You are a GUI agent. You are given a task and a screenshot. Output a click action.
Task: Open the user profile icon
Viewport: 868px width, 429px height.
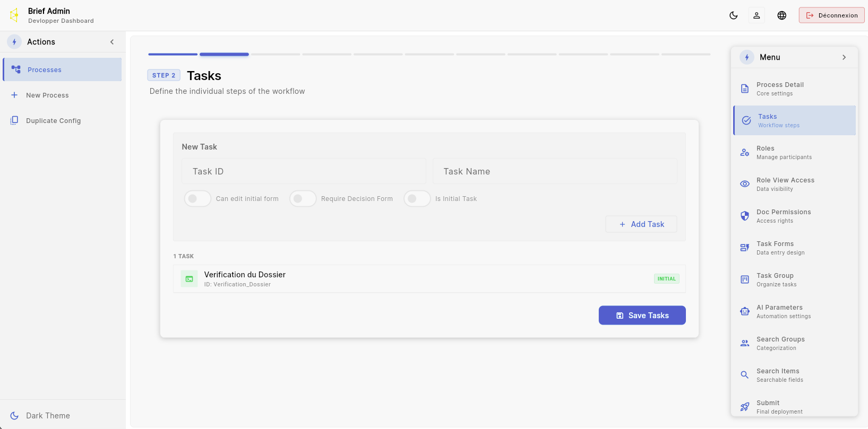tap(757, 15)
